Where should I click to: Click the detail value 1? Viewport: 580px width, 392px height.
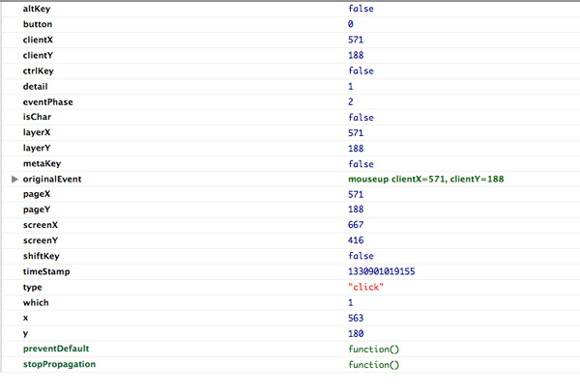coord(351,87)
